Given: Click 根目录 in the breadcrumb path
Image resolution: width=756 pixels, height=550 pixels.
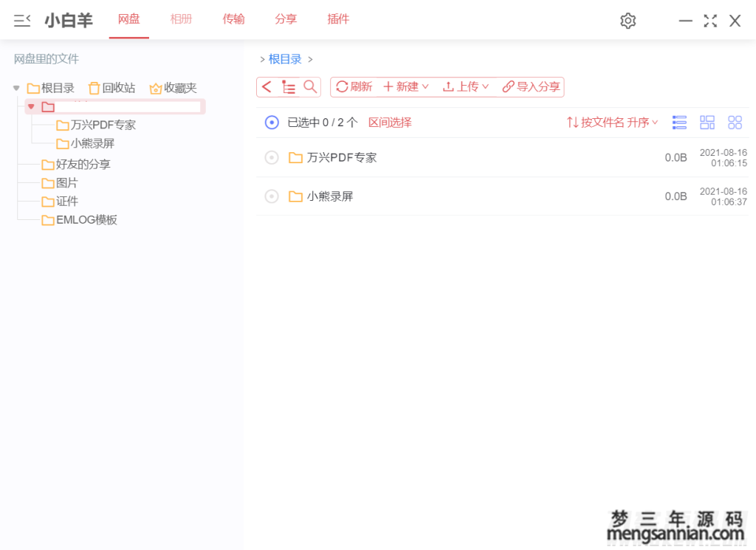Looking at the screenshot, I should [285, 59].
